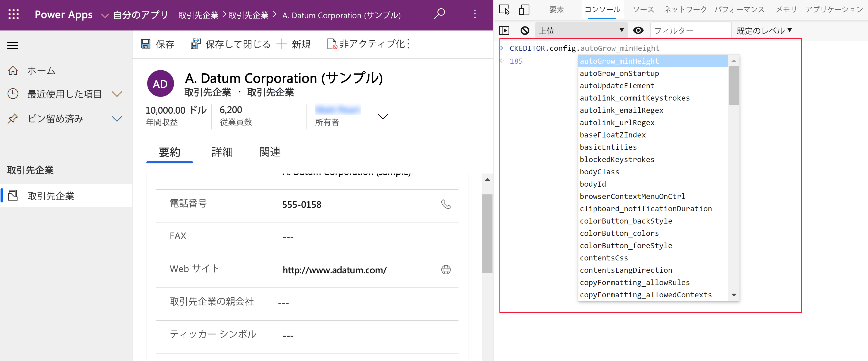Click the http://www.adatum.com/ website value
This screenshot has width=868, height=361.
(334, 270)
